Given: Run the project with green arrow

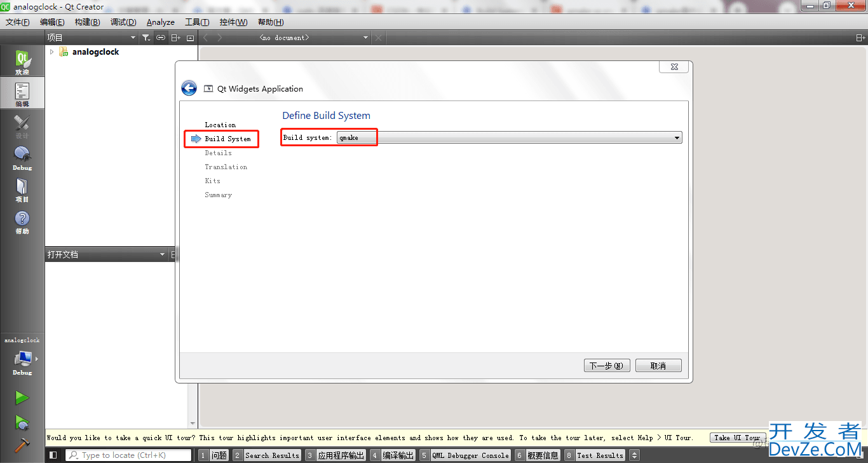Looking at the screenshot, I should pos(22,398).
